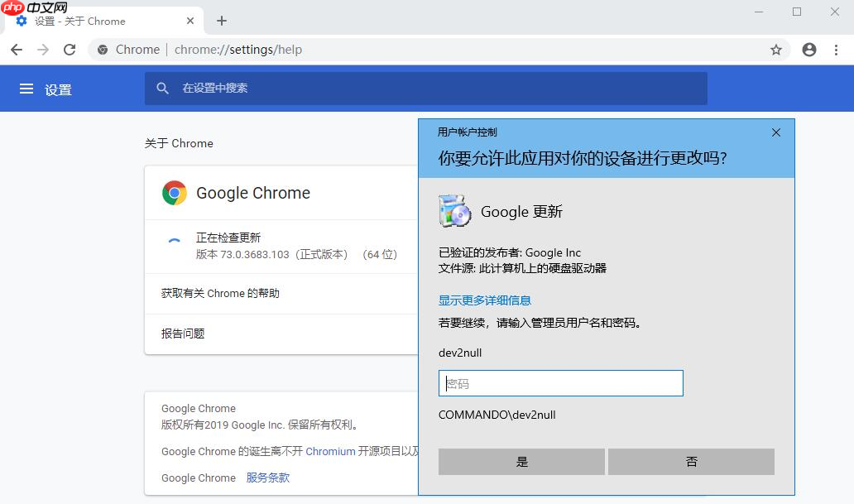
Task: Click 报告问题 in the About page
Action: (184, 334)
